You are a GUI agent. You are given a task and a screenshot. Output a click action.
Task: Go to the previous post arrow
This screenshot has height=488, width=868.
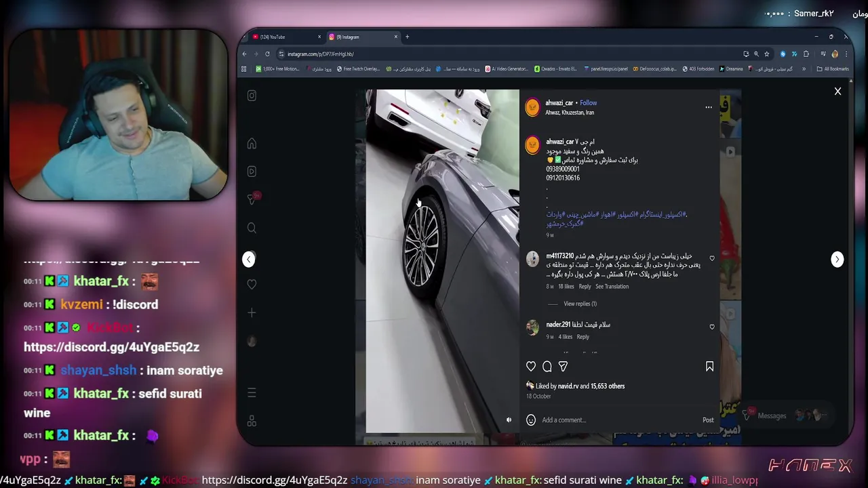[x=249, y=259]
